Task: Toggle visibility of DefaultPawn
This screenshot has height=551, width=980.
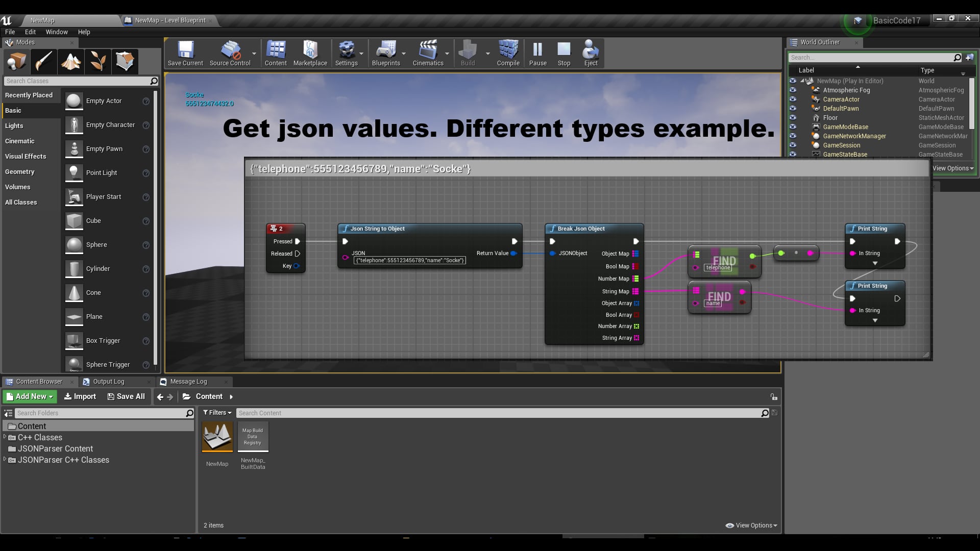Action: tap(793, 109)
